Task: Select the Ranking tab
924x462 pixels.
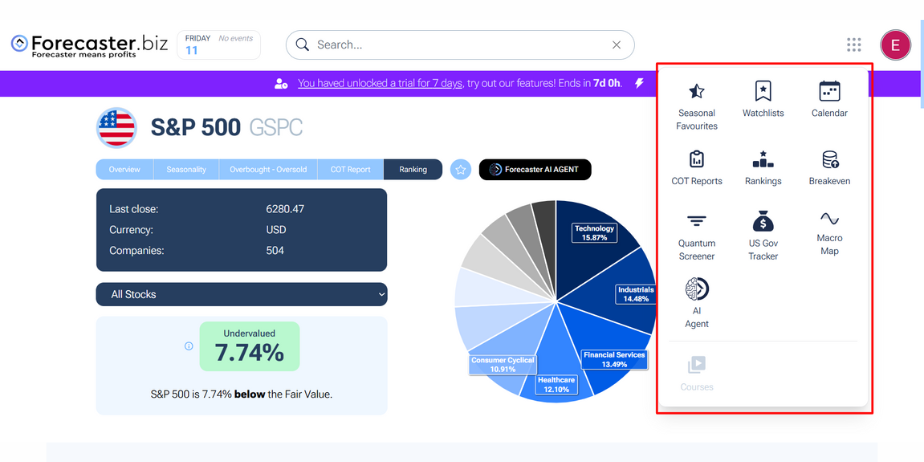Action: (413, 169)
